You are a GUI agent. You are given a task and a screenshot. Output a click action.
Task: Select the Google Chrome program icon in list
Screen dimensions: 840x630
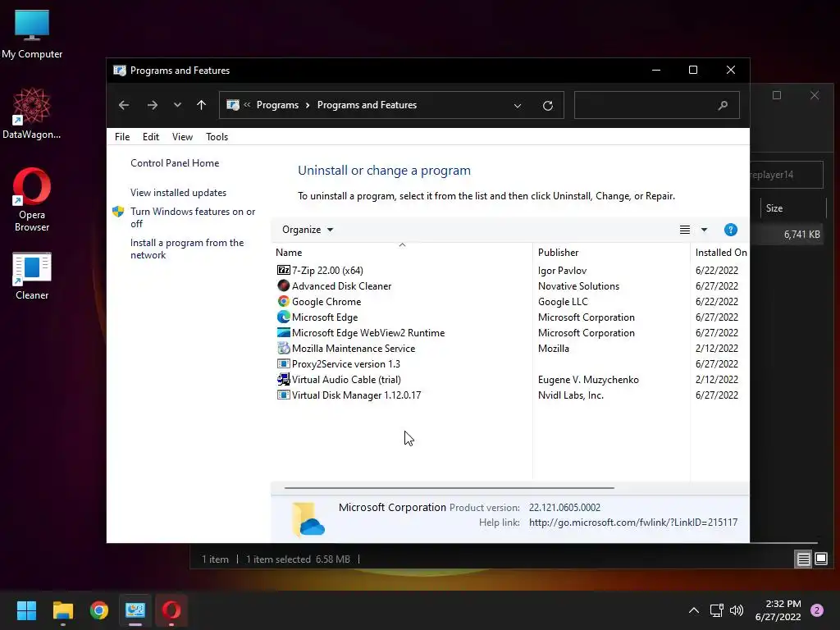click(x=283, y=301)
